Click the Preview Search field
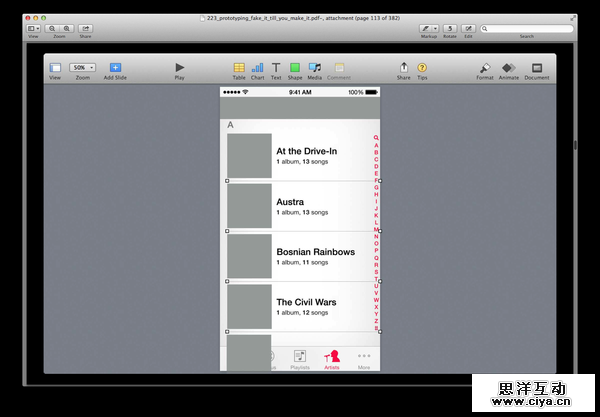This screenshot has height=417, width=600. [526, 28]
